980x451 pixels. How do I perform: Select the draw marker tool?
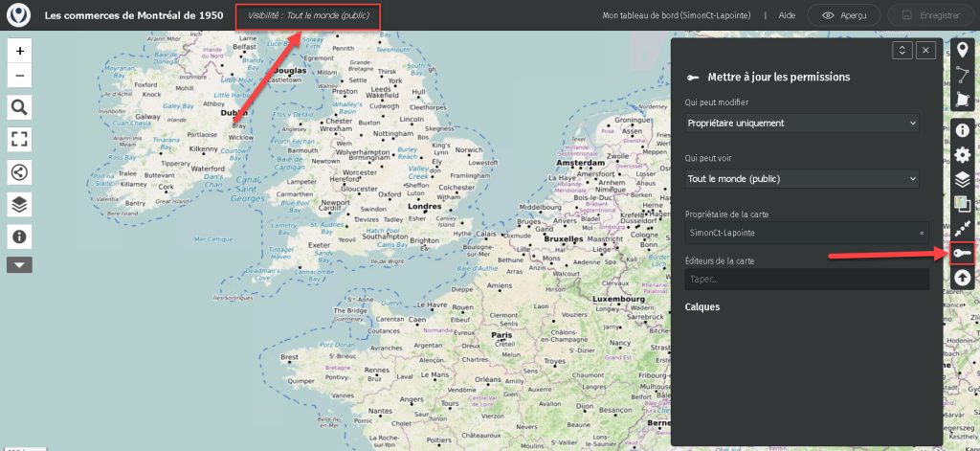point(963,50)
